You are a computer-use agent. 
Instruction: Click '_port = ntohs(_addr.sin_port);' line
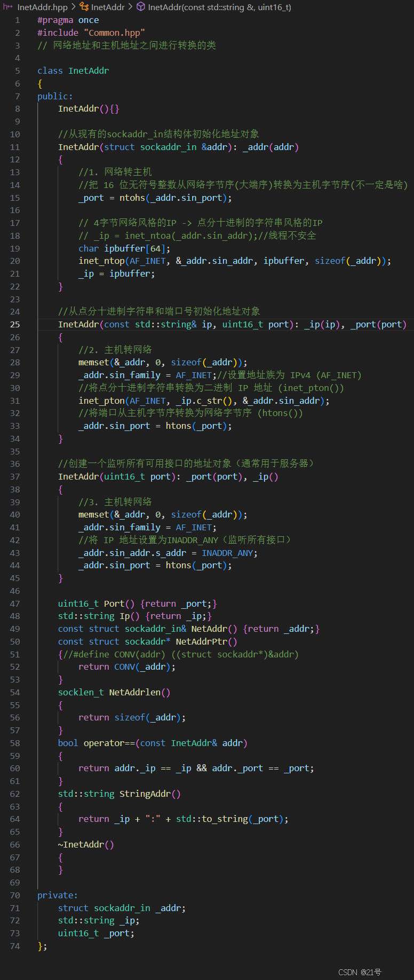coord(155,198)
